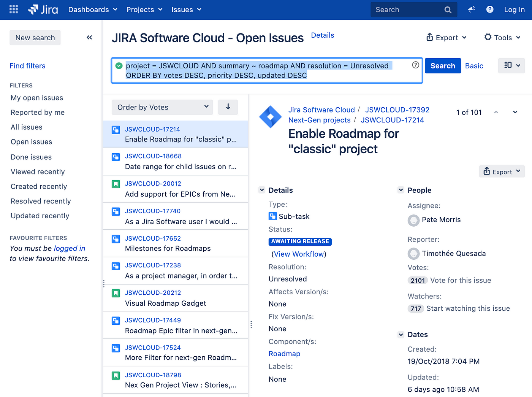Click into the JQL query text box
The image size is (532, 397).
tap(267, 70)
